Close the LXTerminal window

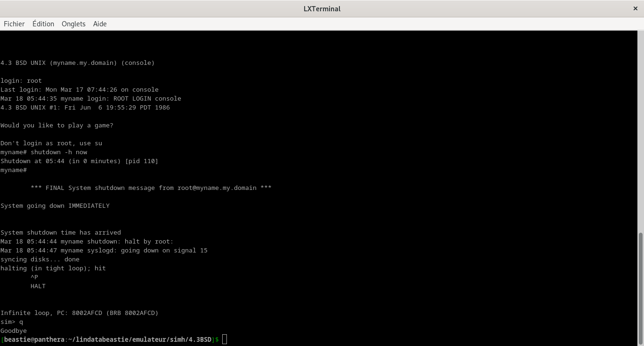coord(636,8)
